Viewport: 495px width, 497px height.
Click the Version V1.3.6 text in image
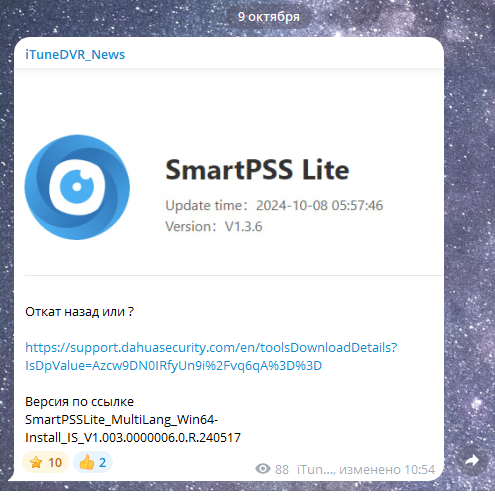tap(214, 227)
